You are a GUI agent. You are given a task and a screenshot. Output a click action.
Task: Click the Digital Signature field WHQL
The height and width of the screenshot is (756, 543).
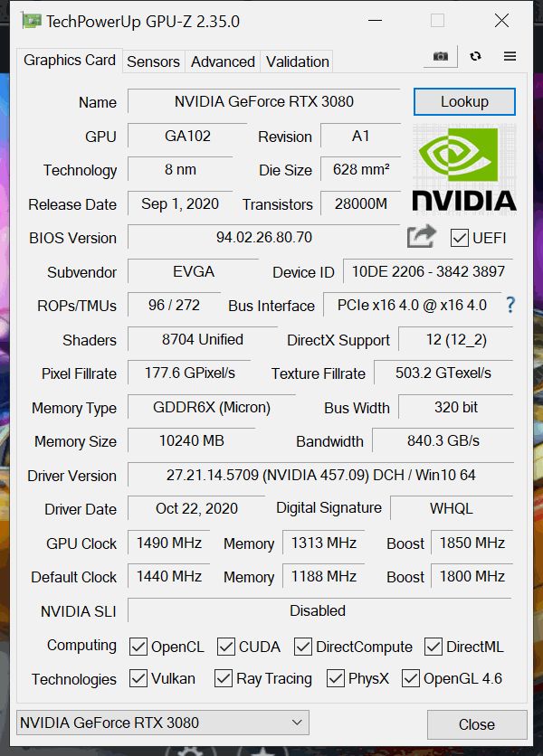[x=452, y=508]
